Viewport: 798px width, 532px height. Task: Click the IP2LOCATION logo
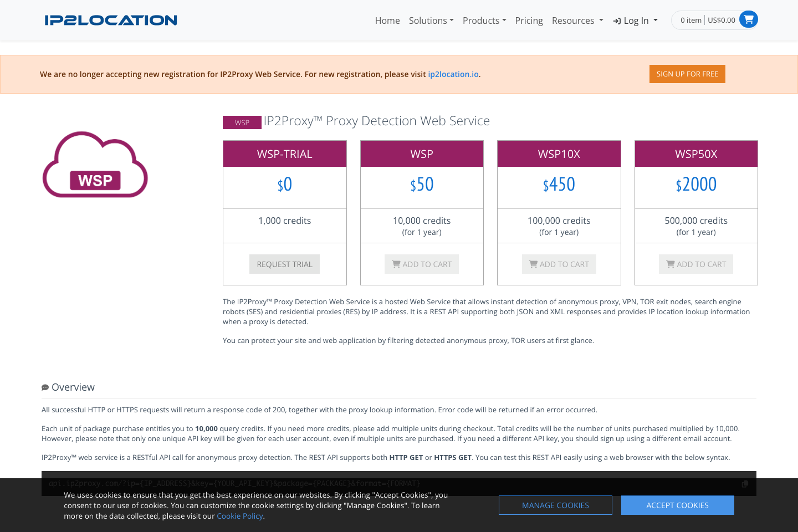tap(110, 20)
